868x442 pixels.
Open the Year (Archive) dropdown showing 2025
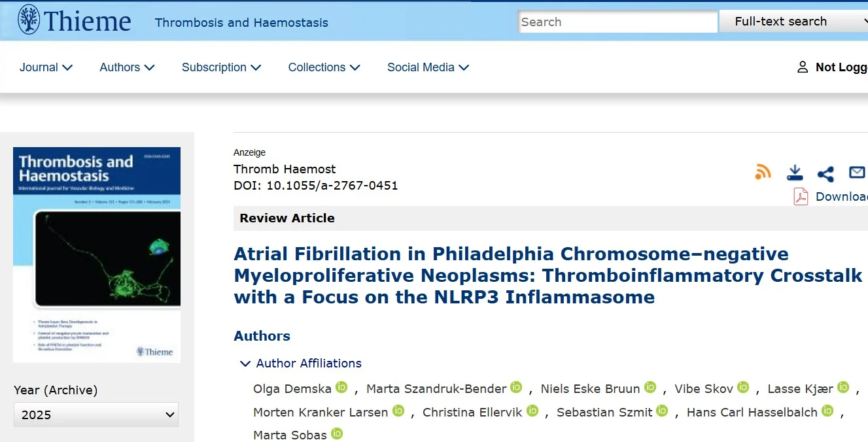tap(95, 414)
